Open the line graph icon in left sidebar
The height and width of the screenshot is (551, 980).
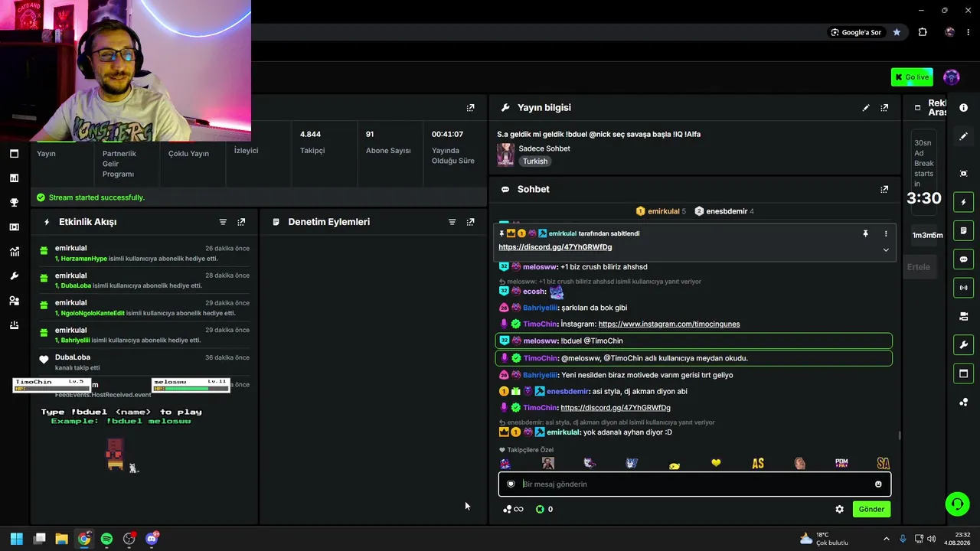click(14, 252)
